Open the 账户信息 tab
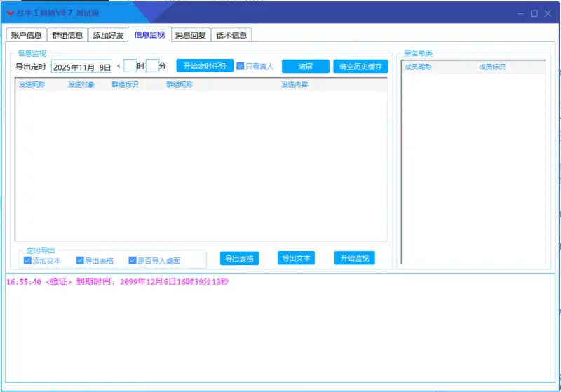Screen dimensions: 561x392 (x=26, y=35)
